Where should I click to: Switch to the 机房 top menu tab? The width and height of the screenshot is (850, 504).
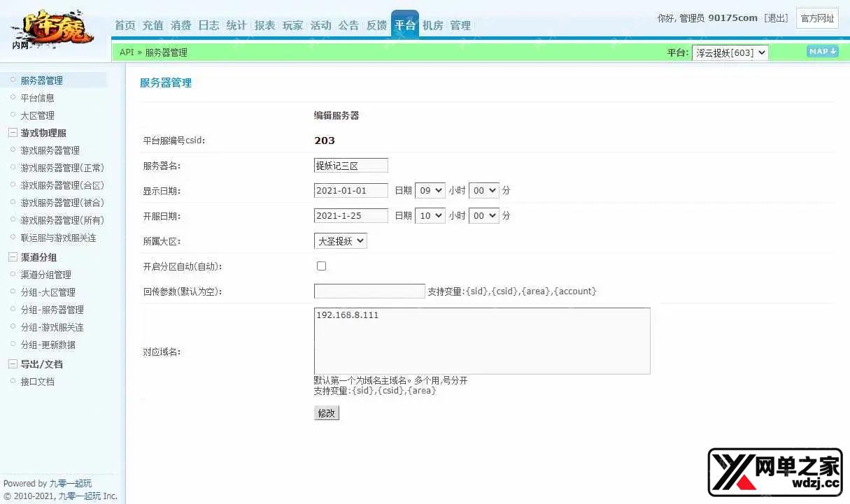[x=432, y=25]
